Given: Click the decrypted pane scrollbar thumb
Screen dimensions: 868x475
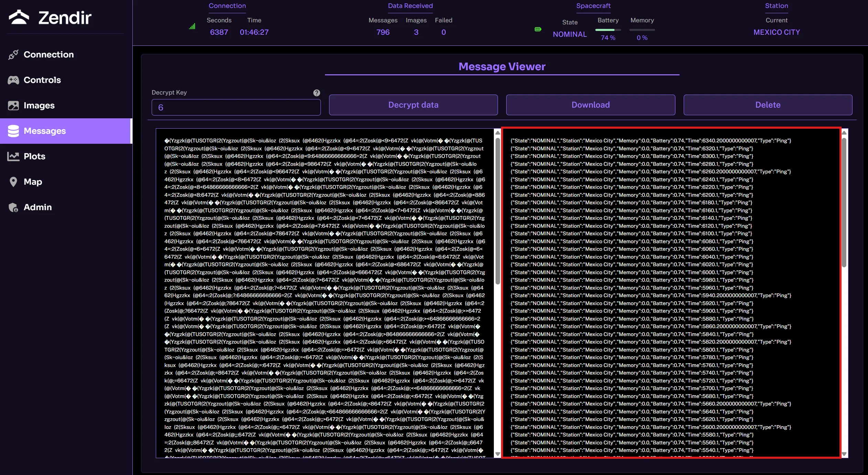Looking at the screenshot, I should click(844, 203).
